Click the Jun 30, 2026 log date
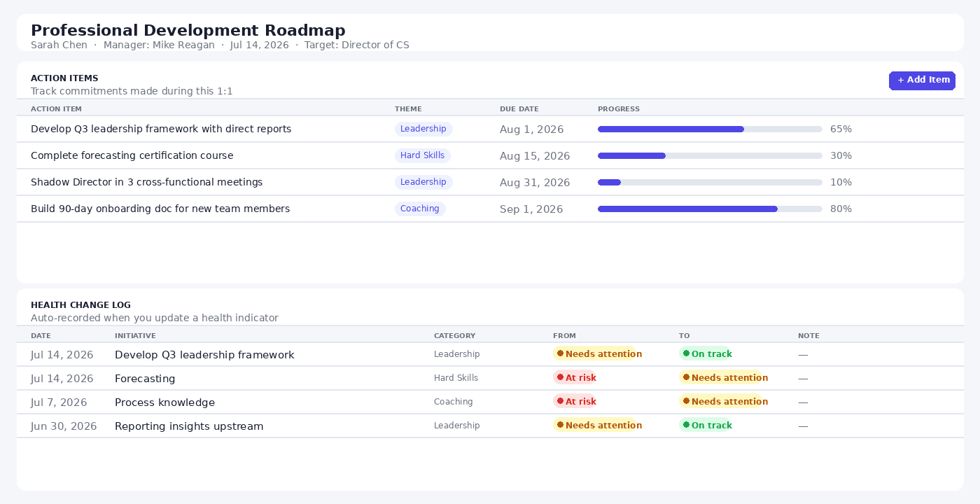The image size is (980, 504). coord(64,426)
